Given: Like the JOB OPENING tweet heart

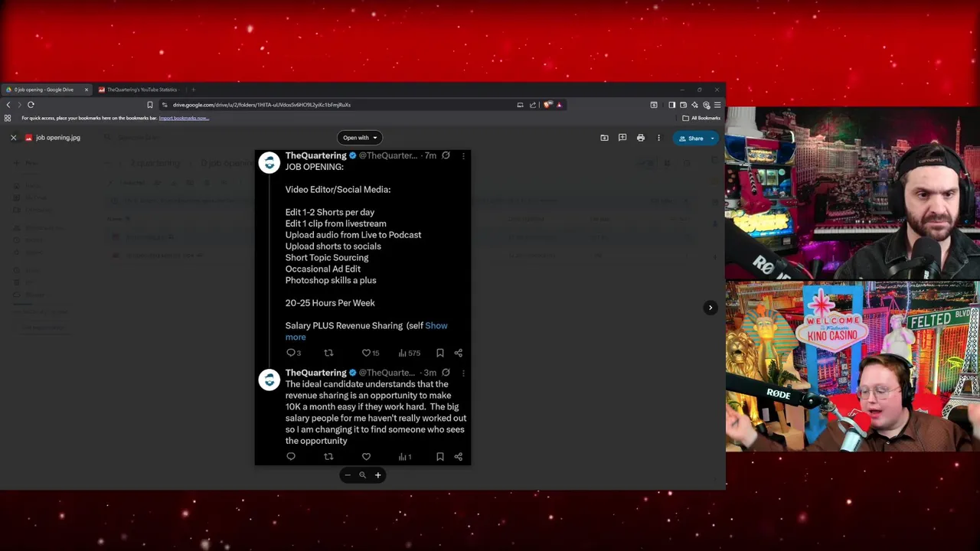Looking at the screenshot, I should pyautogui.click(x=366, y=353).
